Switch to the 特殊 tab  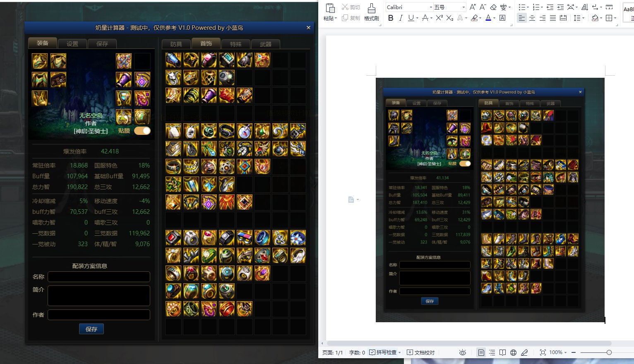point(236,44)
